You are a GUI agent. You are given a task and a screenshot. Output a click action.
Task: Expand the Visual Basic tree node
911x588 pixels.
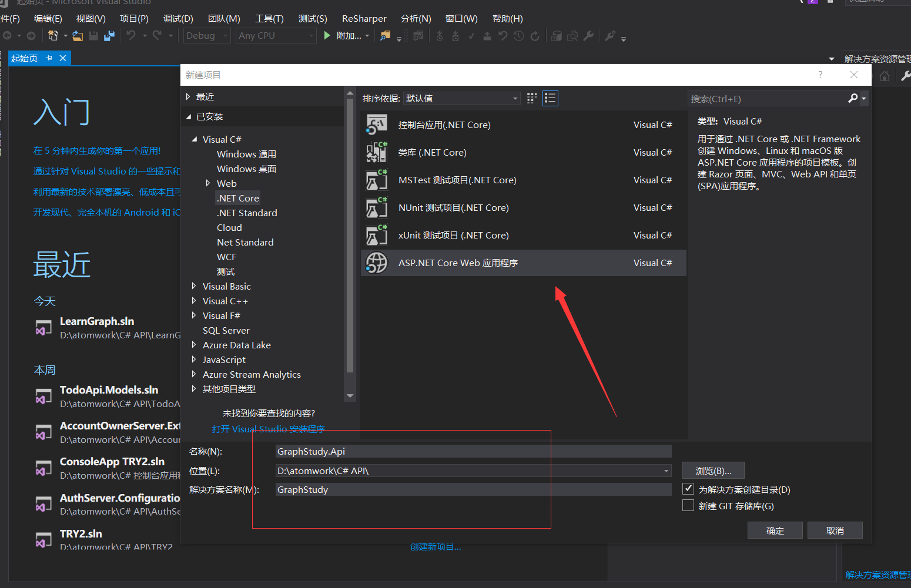[x=194, y=286]
